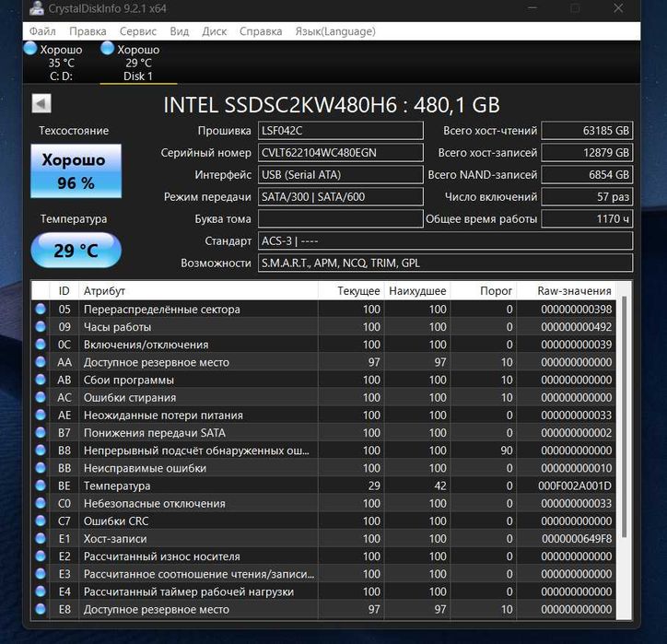Image resolution: width=667 pixels, height=644 pixels.
Task: Click the Интерфейс field USB (Serial ATA)
Action: [340, 175]
